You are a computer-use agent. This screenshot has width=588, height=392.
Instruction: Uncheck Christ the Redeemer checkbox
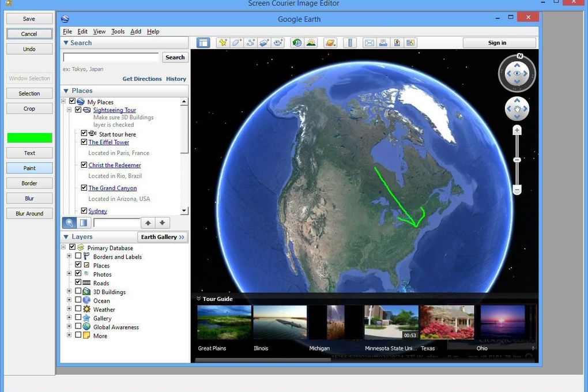(84, 165)
